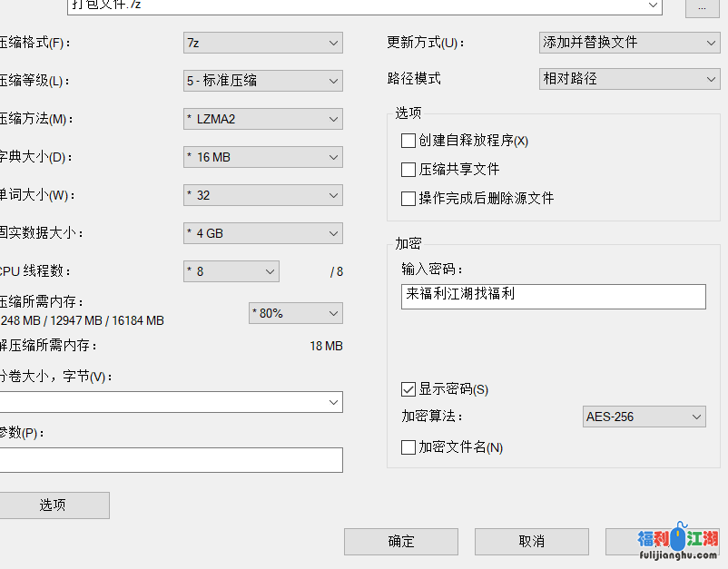Open the 压缩方法 LZMA2 dropdown
Image resolution: width=728 pixels, height=569 pixels.
(x=262, y=118)
